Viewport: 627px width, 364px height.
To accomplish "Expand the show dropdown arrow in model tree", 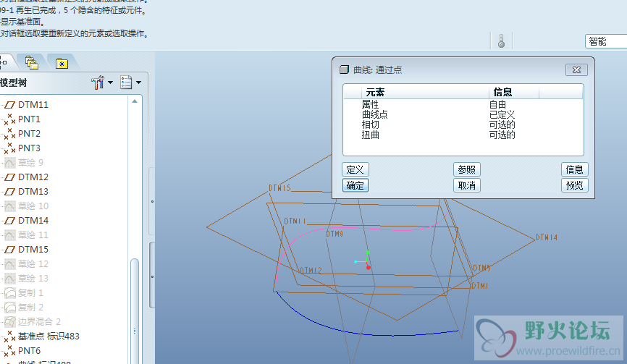I will [138, 83].
